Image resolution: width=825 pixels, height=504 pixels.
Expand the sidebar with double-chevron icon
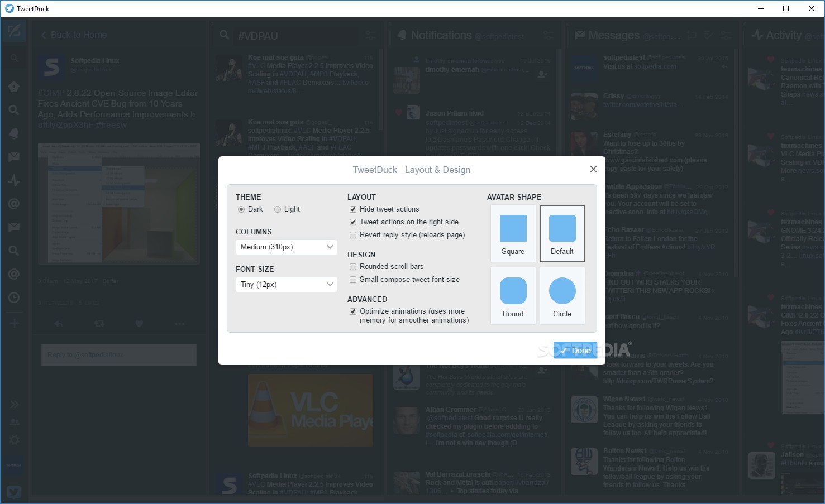[x=14, y=404]
